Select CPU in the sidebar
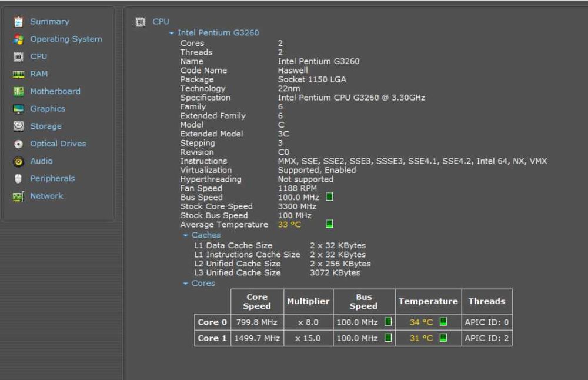Image resolution: width=588 pixels, height=380 pixels. [x=39, y=56]
